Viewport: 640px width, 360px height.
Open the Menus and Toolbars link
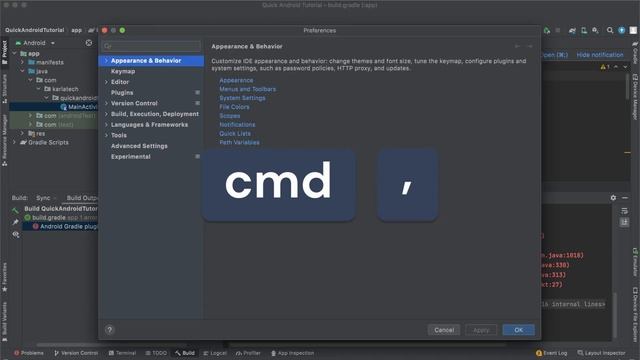click(247, 89)
